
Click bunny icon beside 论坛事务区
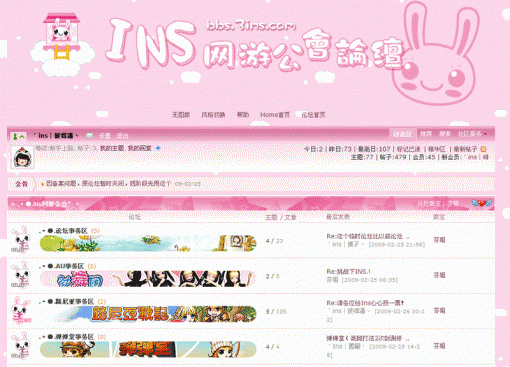[21, 240]
